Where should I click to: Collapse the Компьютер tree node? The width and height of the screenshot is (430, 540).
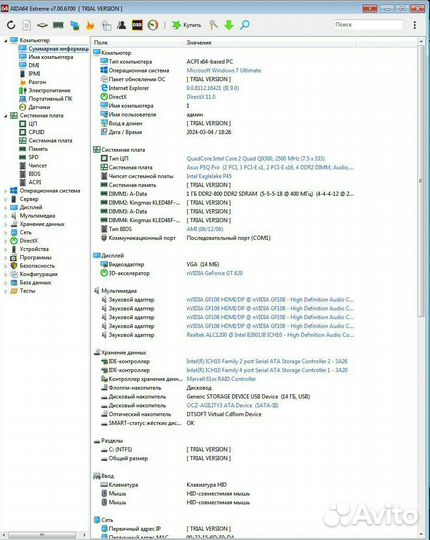[x=6, y=40]
